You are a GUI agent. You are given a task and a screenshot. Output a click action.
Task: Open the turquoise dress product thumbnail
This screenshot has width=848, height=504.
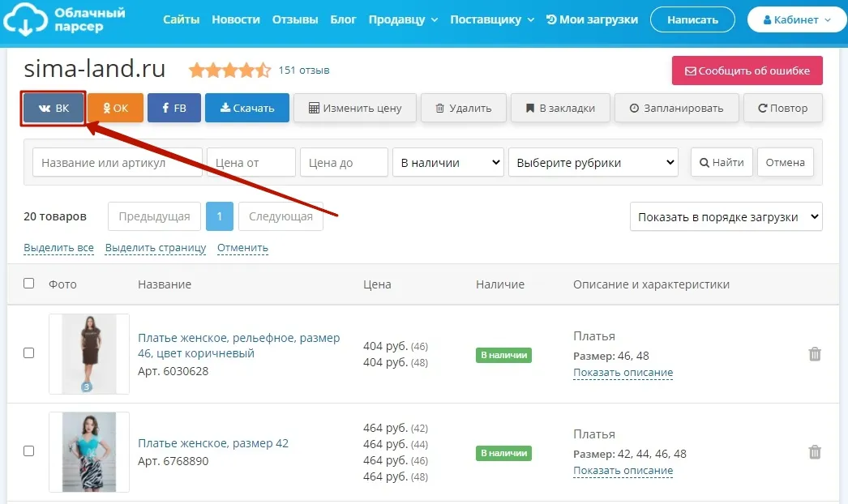[x=89, y=452]
